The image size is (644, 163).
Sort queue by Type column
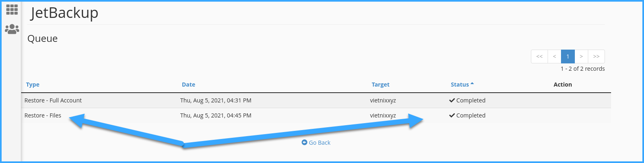33,85
